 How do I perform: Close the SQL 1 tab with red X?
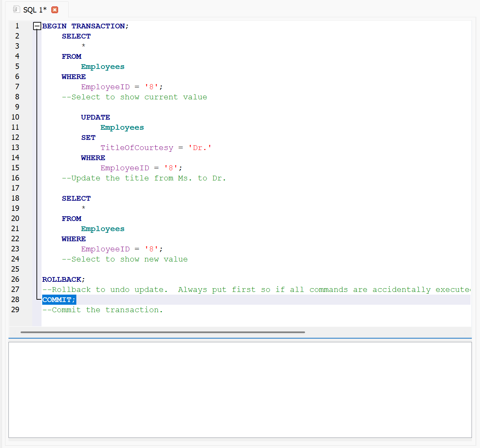(55, 10)
